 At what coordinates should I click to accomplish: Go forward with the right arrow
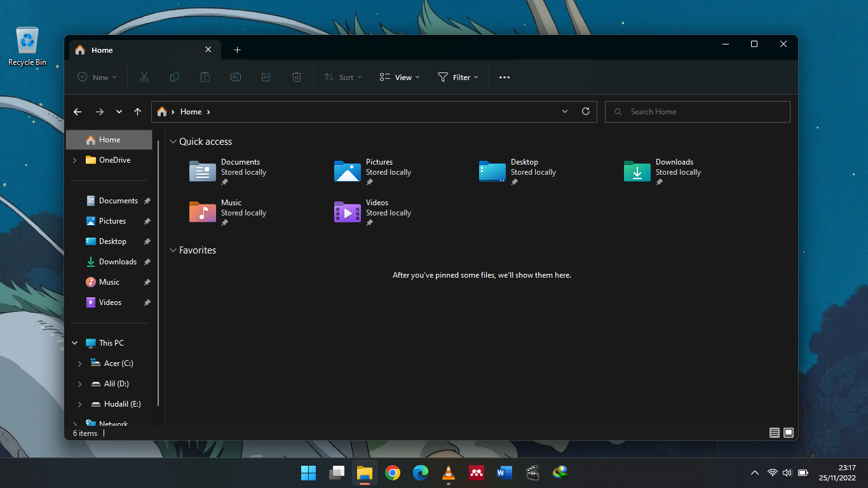tap(100, 112)
